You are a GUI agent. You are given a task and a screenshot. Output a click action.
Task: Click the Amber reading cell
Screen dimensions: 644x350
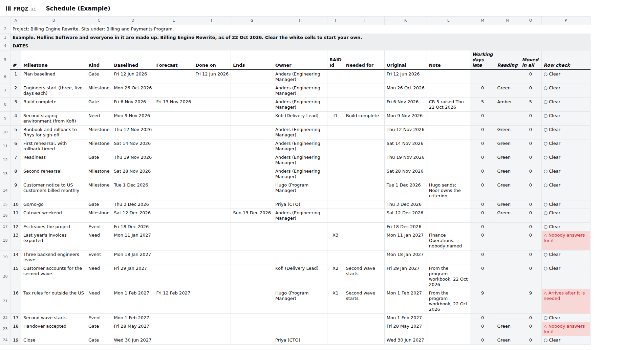[x=507, y=105]
